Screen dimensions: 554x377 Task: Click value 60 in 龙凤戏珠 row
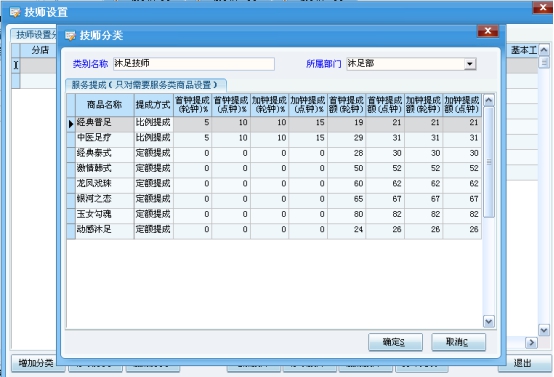tap(347, 184)
